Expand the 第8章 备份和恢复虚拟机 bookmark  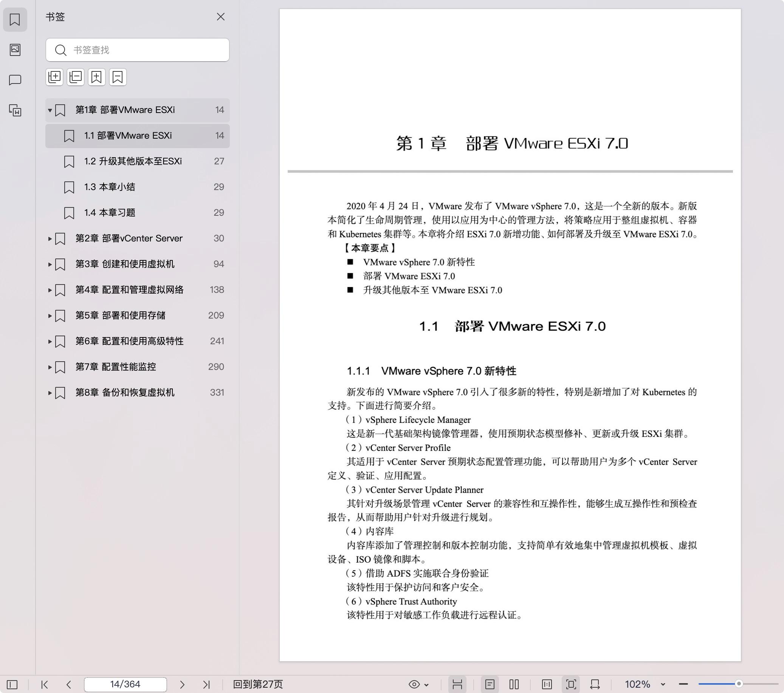click(x=50, y=393)
